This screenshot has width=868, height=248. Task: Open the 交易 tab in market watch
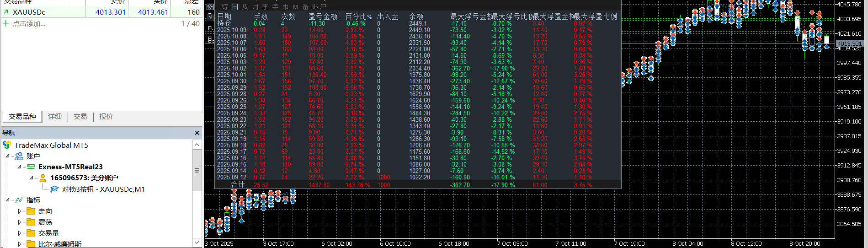[x=80, y=117]
